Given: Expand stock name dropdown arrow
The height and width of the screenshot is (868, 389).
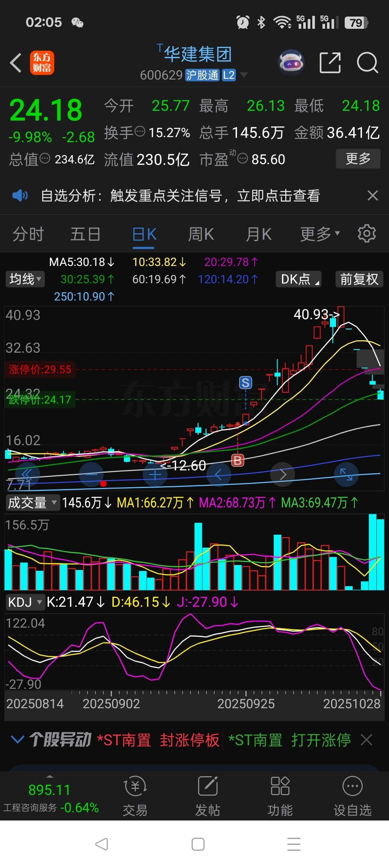Looking at the screenshot, I should click(x=244, y=75).
